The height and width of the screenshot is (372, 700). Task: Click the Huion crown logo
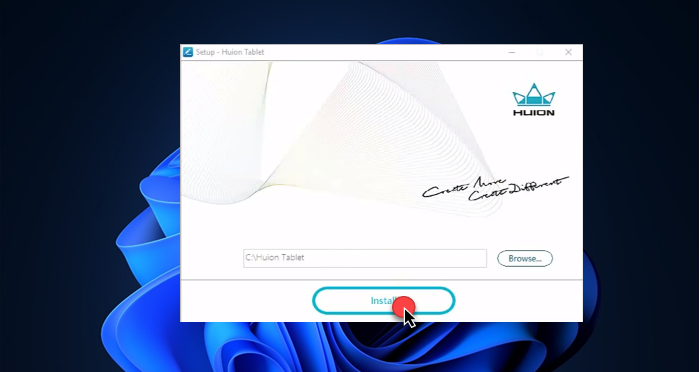point(533,100)
